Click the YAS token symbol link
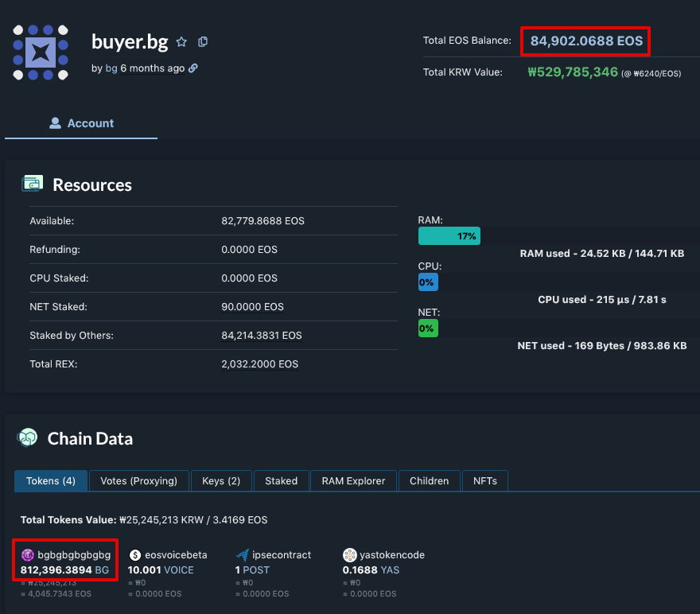The image size is (700, 614). [390, 569]
